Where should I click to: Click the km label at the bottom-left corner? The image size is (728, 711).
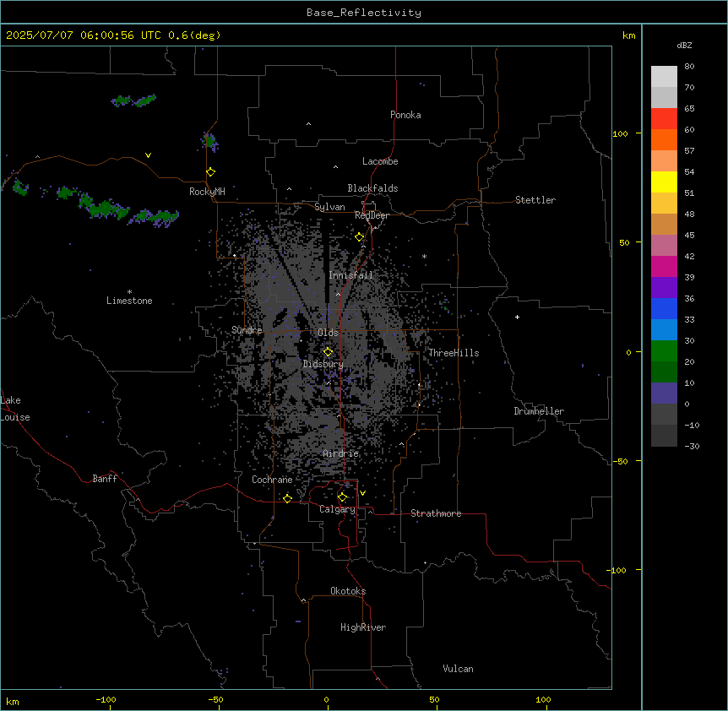pyautogui.click(x=13, y=701)
